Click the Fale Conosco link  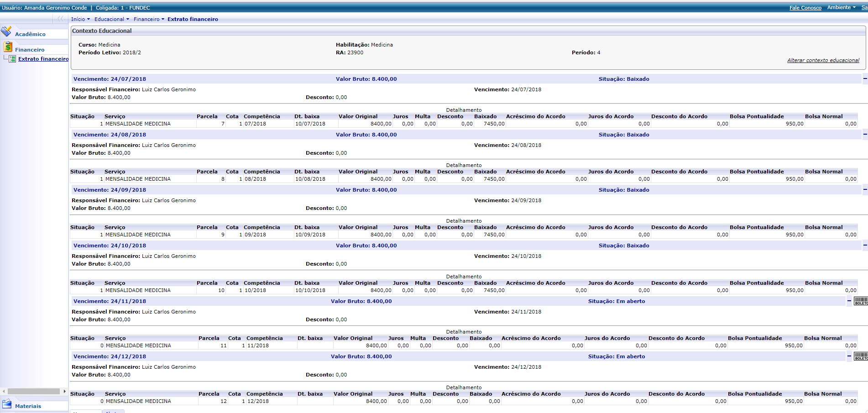[x=805, y=8]
